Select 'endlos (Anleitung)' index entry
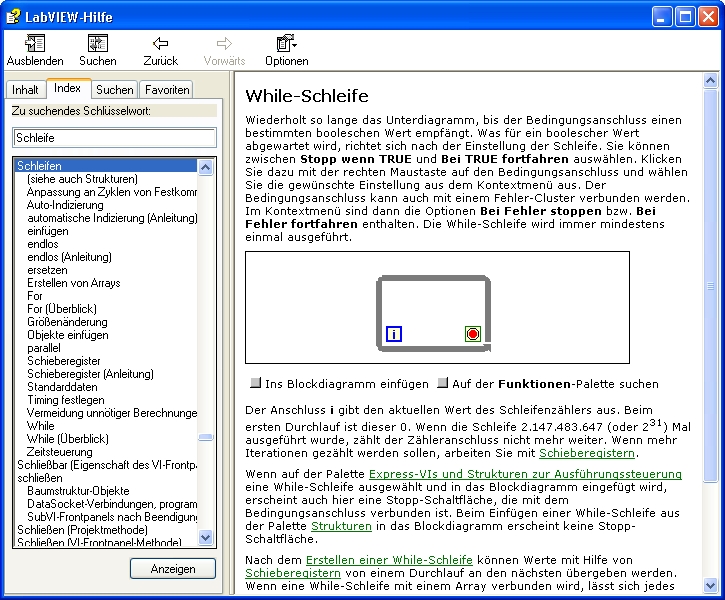Screen dimensions: 725x600 coord(69,257)
